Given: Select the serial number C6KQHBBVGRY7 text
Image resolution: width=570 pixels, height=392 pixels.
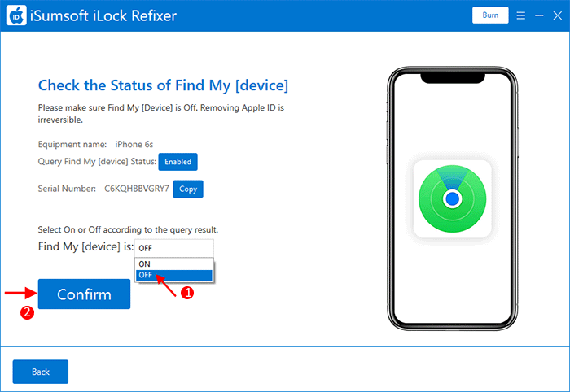Looking at the screenshot, I should (137, 189).
